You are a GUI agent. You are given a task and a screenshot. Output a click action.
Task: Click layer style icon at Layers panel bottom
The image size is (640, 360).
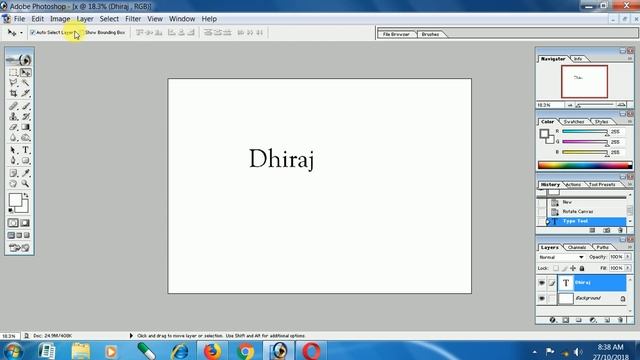pyautogui.click(x=552, y=320)
